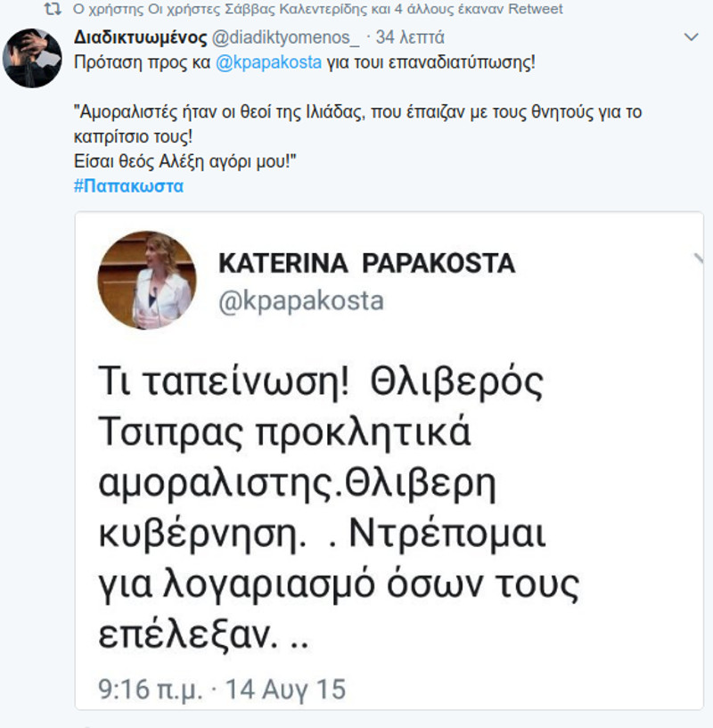Image resolution: width=713 pixels, height=728 pixels.
Task: Open the Διαδικτυωμένος profile avatar
Action: click(x=32, y=58)
